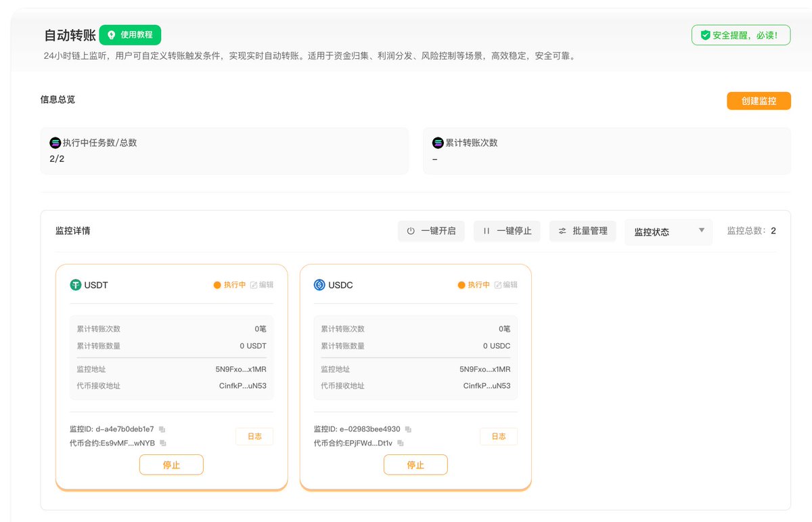This screenshot has width=812, height=522.
Task: Click the 信息总览 section heading
Action: pyautogui.click(x=58, y=100)
